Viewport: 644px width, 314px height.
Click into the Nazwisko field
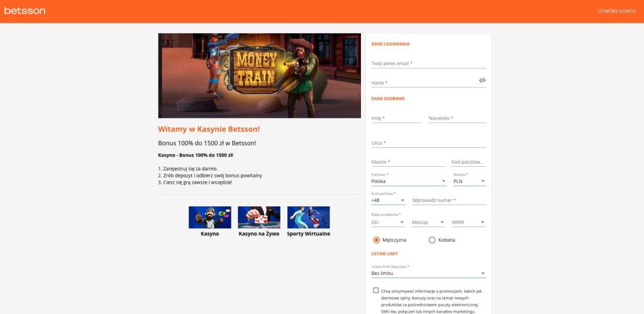click(457, 118)
